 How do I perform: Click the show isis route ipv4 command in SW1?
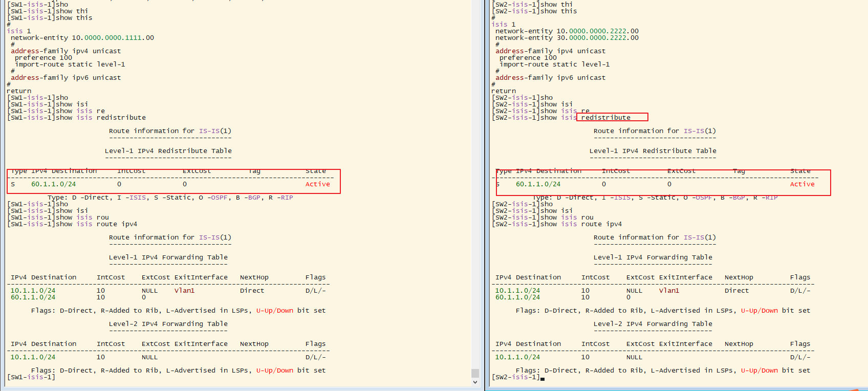pos(96,224)
